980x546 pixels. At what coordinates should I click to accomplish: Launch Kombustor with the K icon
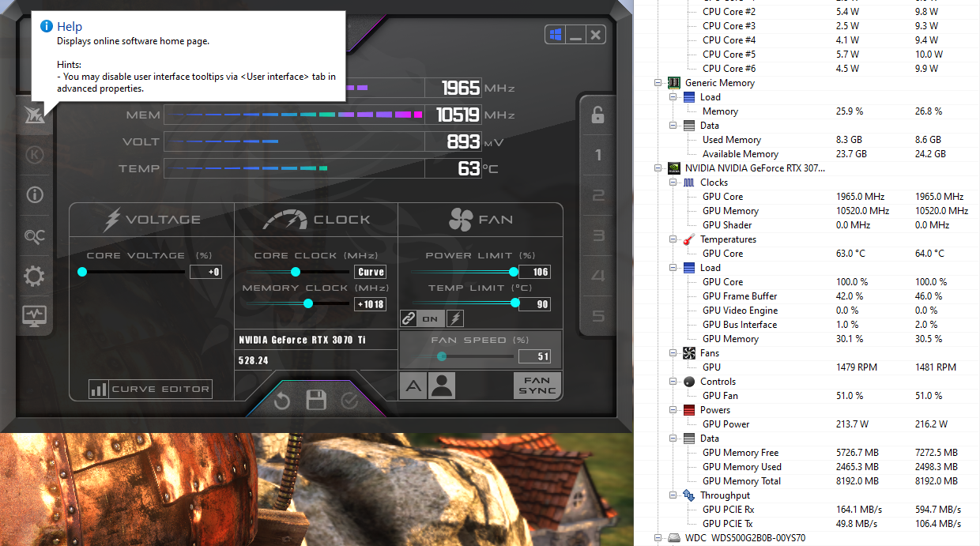coord(35,155)
